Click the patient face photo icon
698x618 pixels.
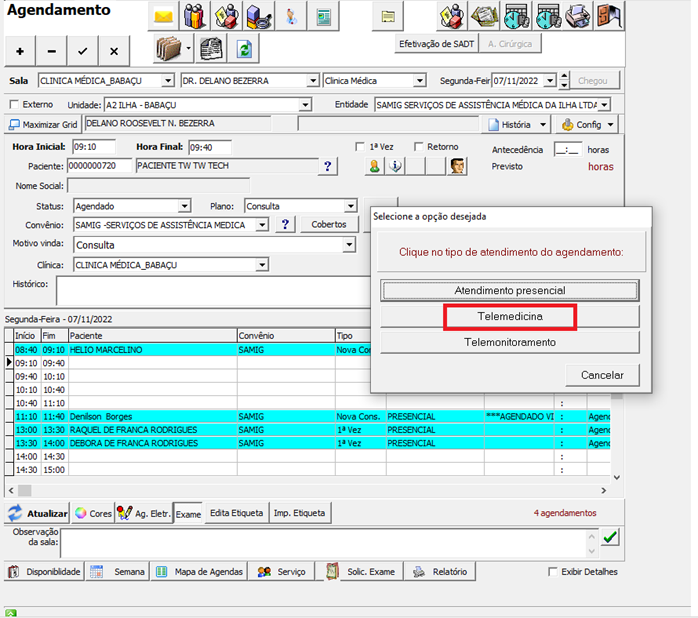tap(457, 166)
